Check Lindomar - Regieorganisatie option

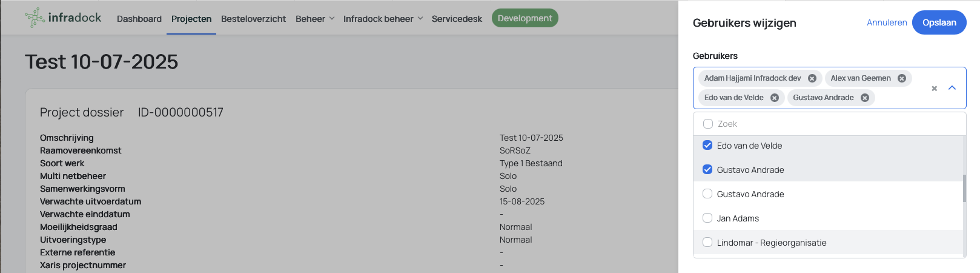(707, 242)
